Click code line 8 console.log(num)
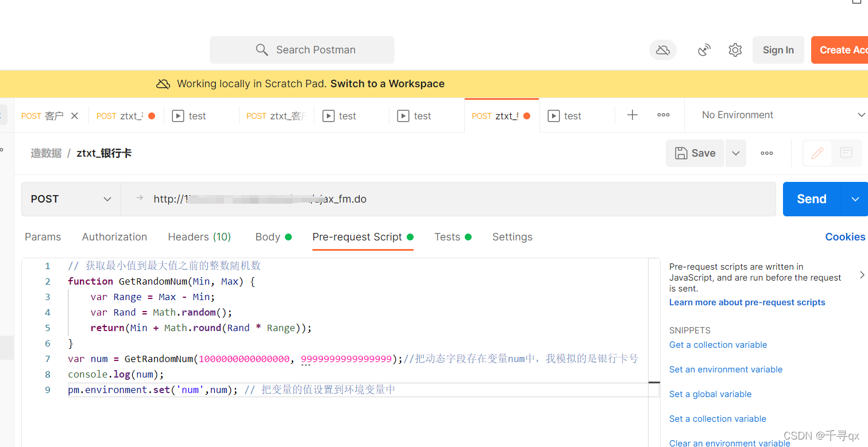 116,374
